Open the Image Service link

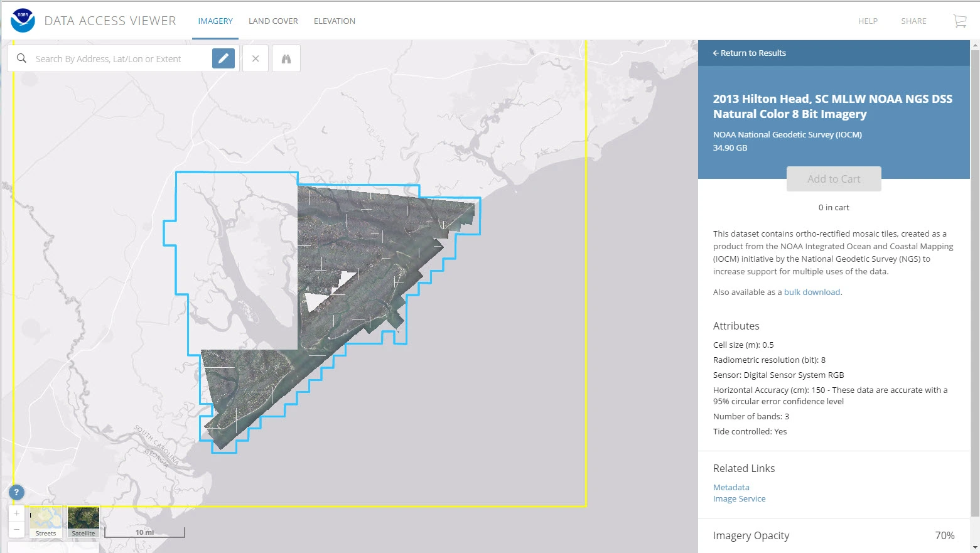coord(739,499)
